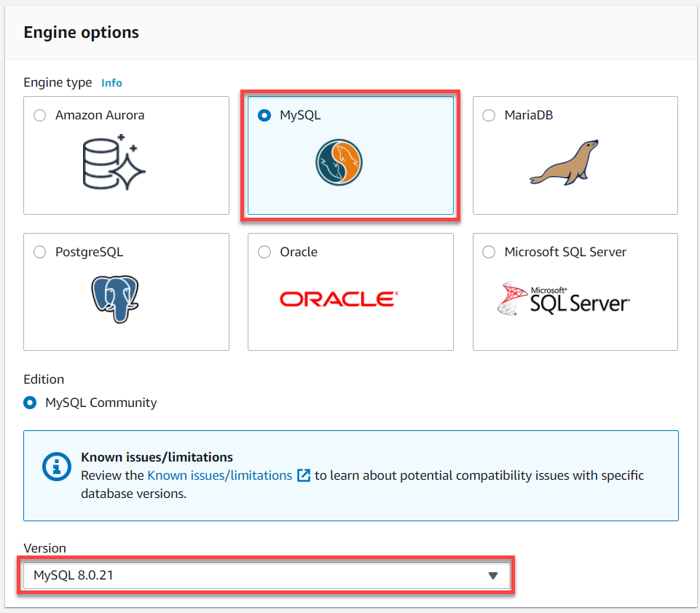
Task: Click the external link icon beside Known issues
Action: click(x=304, y=475)
